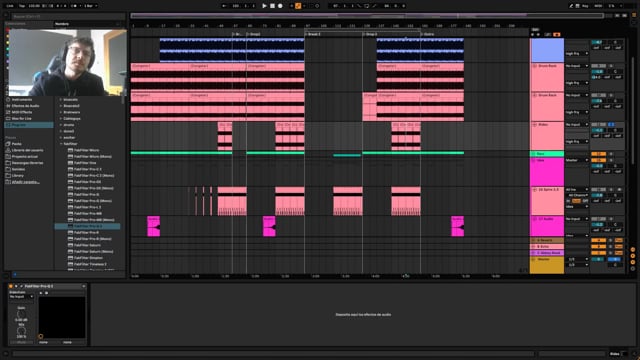Select the Instrumentos browser category
Image resolution: width=640 pixels, height=360 pixels.
tap(22, 100)
